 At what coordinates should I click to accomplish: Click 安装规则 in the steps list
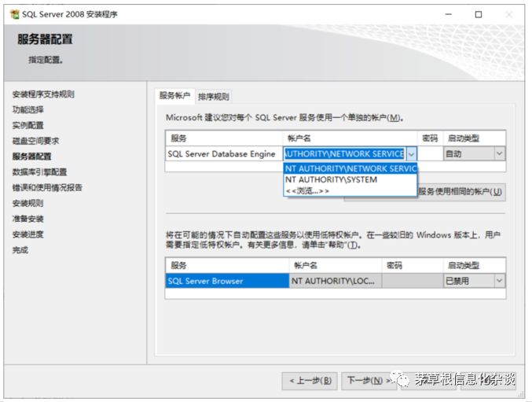click(28, 203)
